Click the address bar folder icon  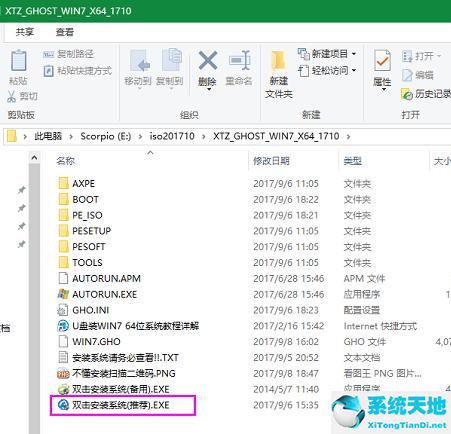point(12,136)
